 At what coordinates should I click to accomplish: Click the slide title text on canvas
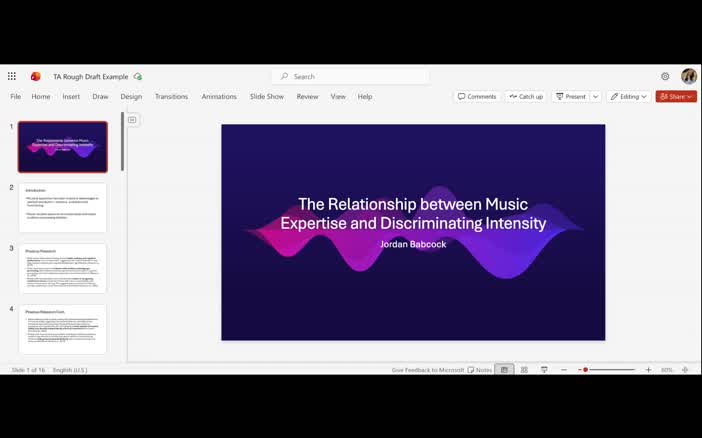point(413,213)
